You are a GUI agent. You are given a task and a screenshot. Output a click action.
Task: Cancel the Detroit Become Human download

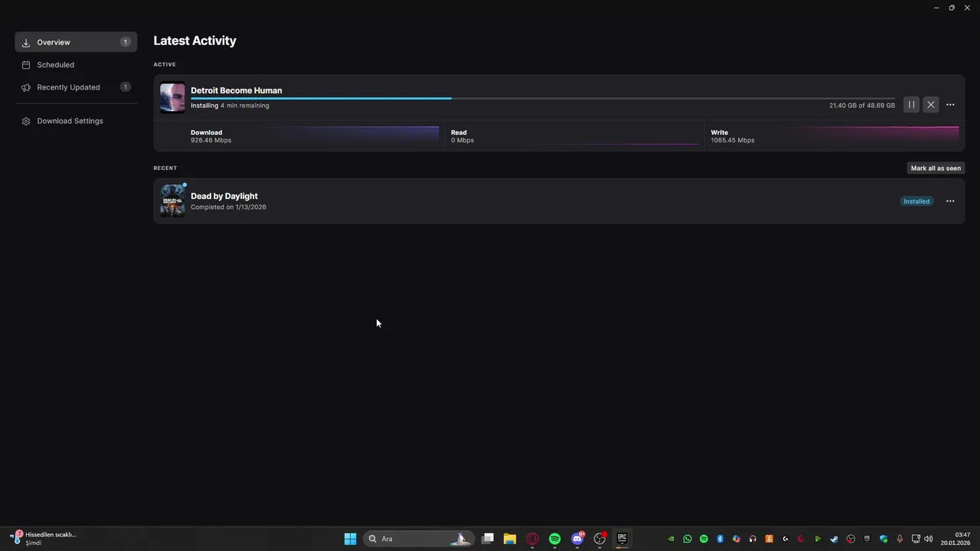[931, 105]
